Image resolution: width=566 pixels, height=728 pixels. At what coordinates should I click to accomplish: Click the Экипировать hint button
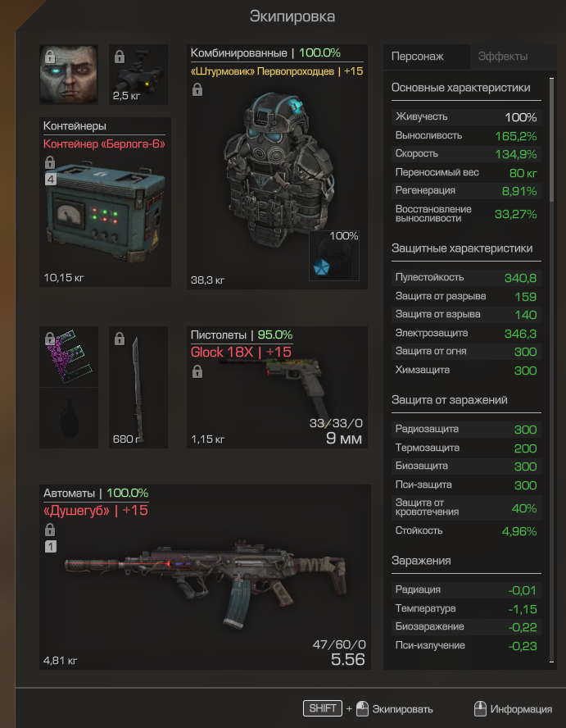pyautogui.click(x=394, y=709)
